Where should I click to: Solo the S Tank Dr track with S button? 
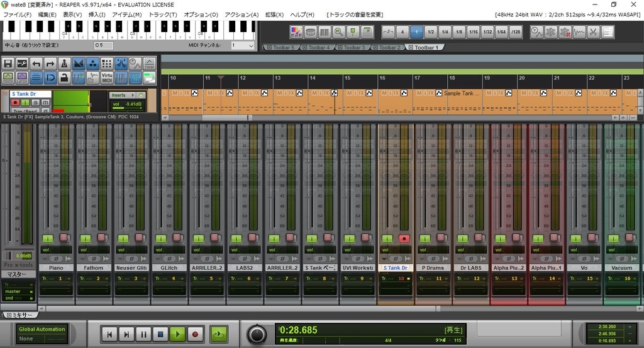35,103
